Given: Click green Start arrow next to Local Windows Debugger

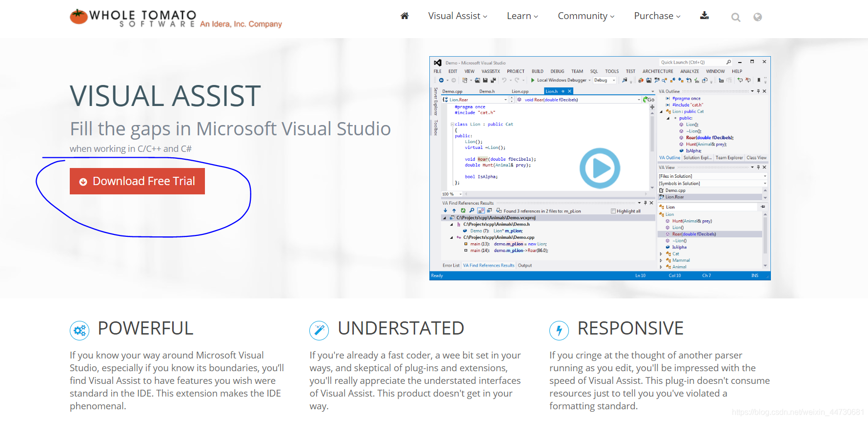Looking at the screenshot, I should click(x=533, y=80).
